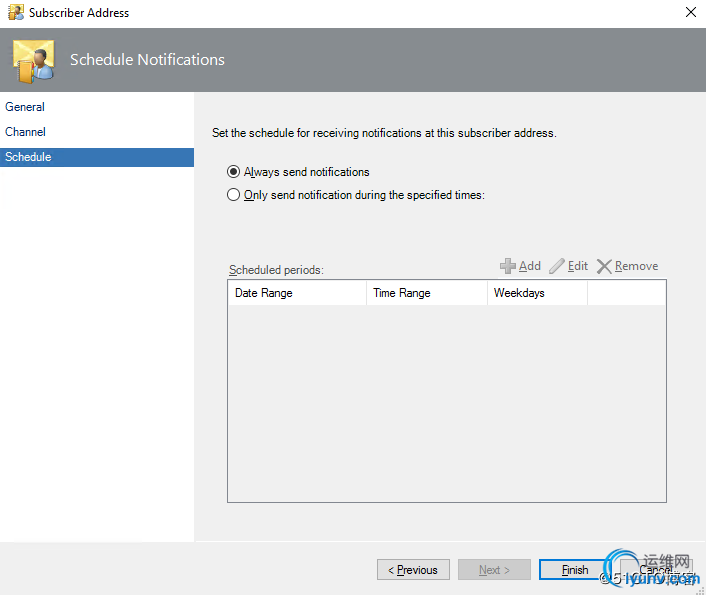This screenshot has width=706, height=595.
Task: Click the Scheduled periods label
Action: [276, 270]
